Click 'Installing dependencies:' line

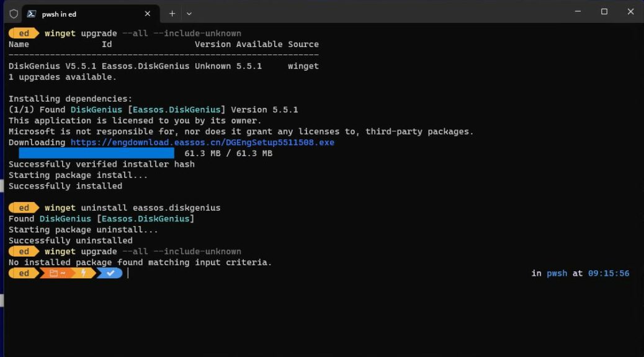click(70, 99)
